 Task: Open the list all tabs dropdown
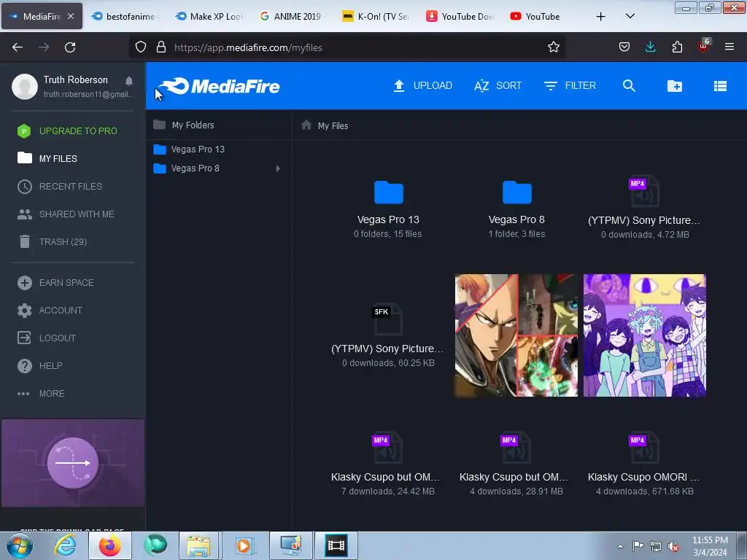630,16
